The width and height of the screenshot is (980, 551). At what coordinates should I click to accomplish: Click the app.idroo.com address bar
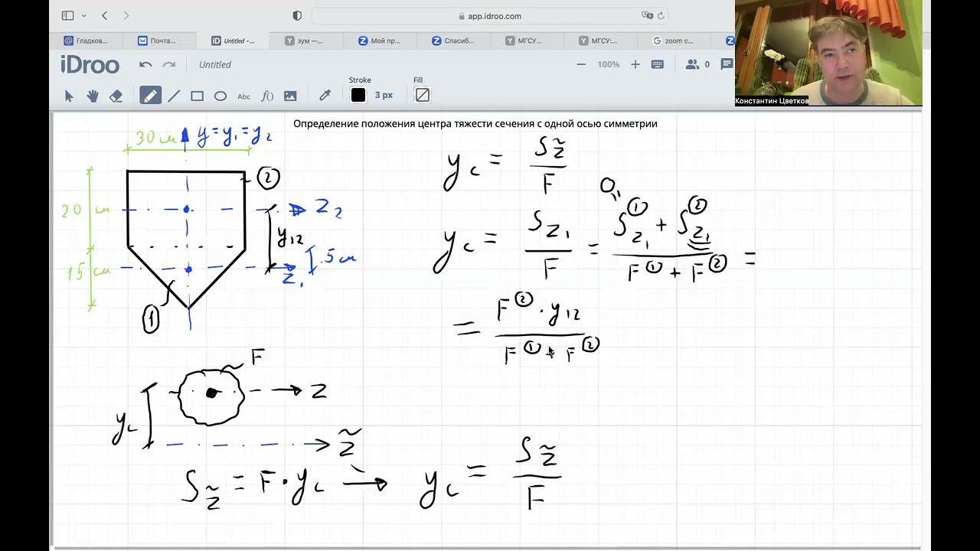pos(490,15)
